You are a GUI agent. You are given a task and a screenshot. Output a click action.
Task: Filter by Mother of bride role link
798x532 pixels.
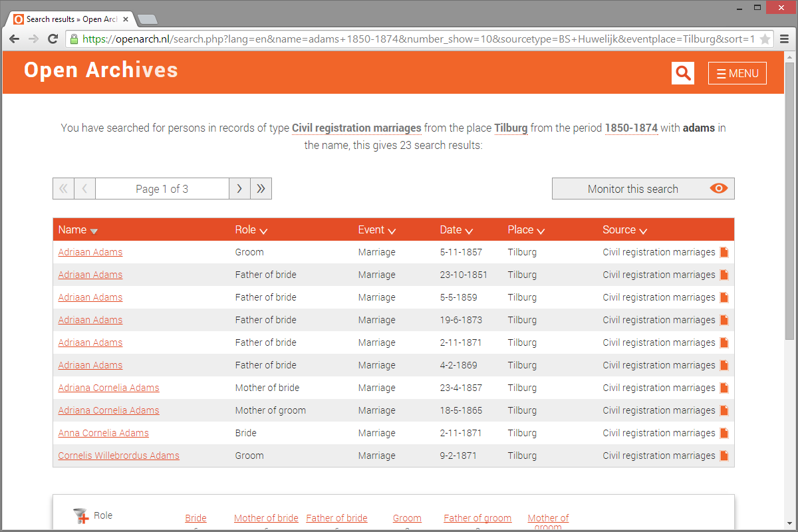266,518
